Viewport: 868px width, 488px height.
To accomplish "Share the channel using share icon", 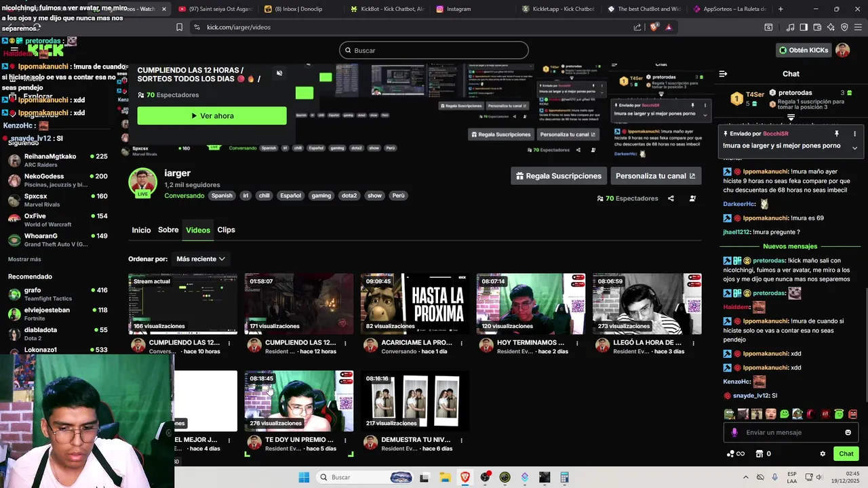I will tap(671, 199).
